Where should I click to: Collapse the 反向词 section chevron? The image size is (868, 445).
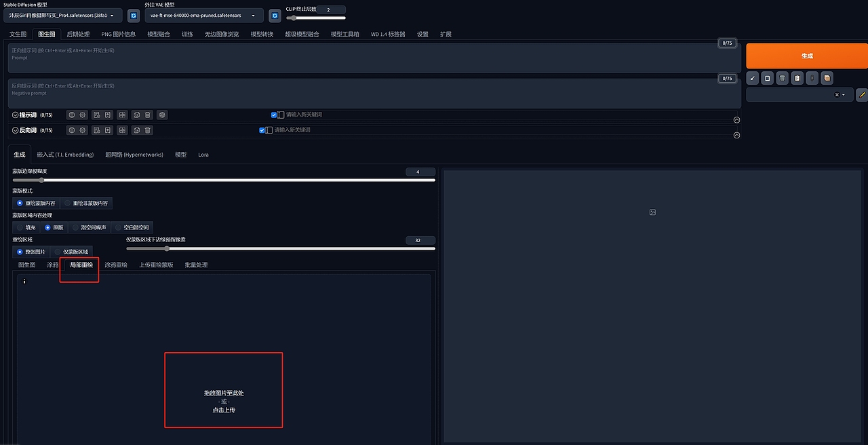coord(16,130)
